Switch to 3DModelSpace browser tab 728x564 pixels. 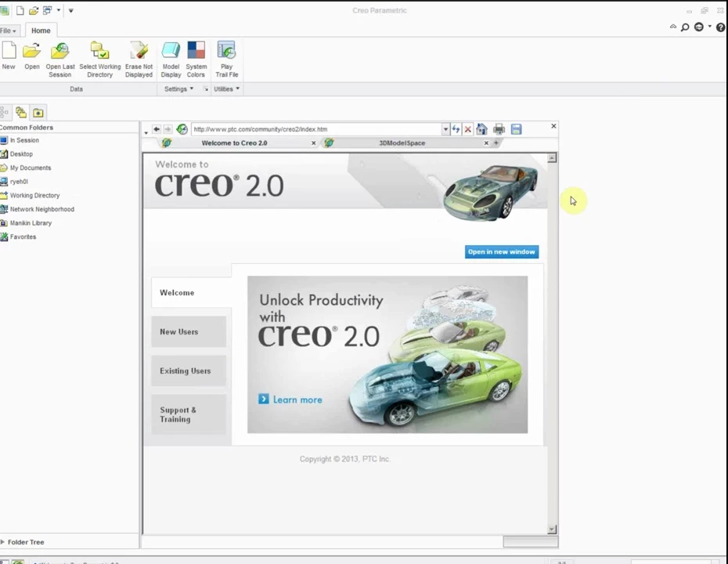click(402, 143)
